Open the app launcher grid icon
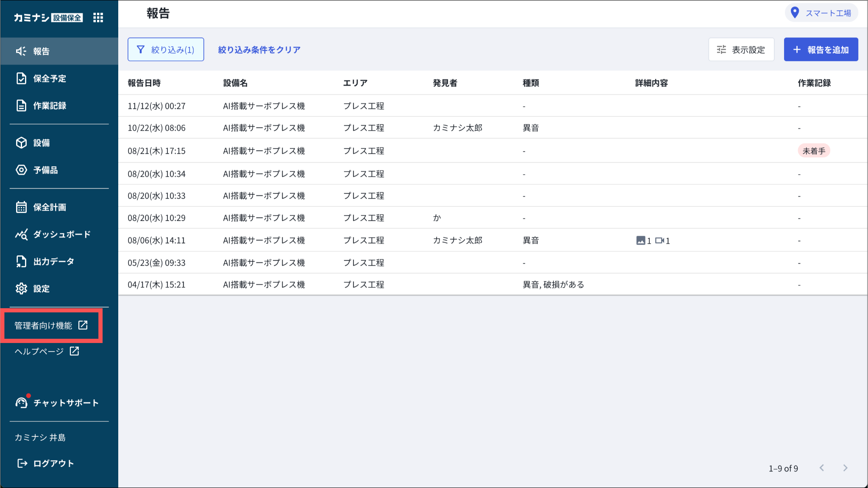 coord(98,17)
